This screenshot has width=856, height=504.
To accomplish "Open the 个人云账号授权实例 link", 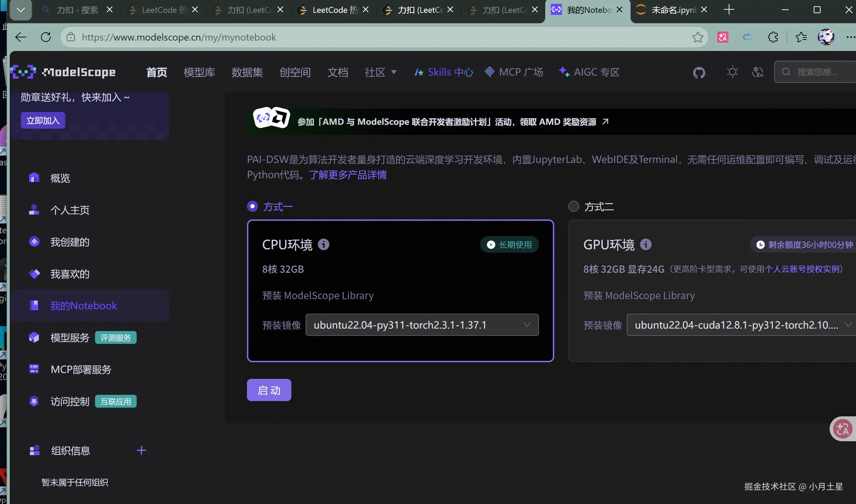I will [x=802, y=269].
